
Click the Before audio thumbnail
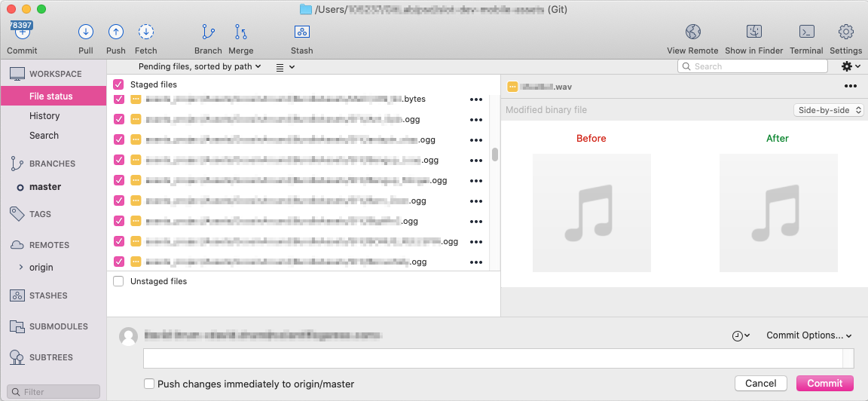591,213
